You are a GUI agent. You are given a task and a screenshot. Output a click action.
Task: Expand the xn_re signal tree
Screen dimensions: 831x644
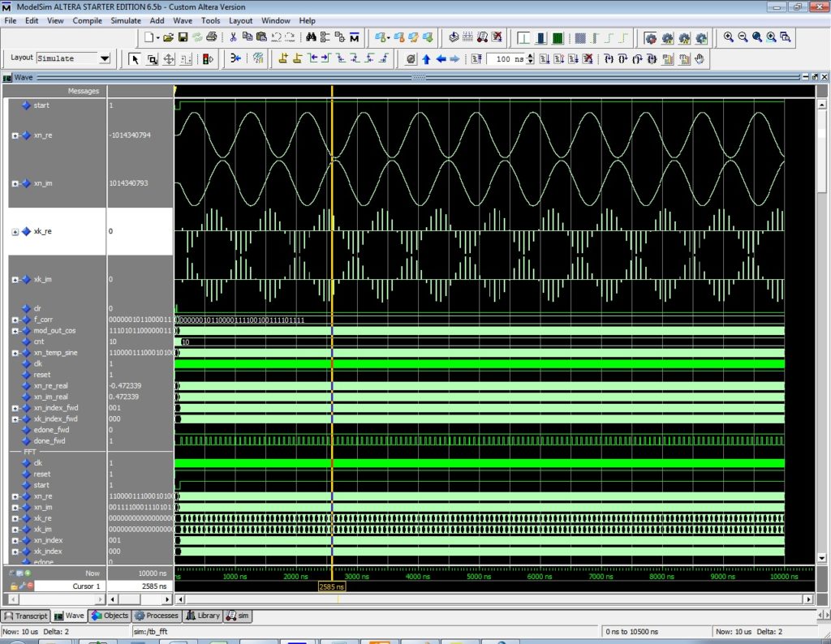(x=14, y=135)
